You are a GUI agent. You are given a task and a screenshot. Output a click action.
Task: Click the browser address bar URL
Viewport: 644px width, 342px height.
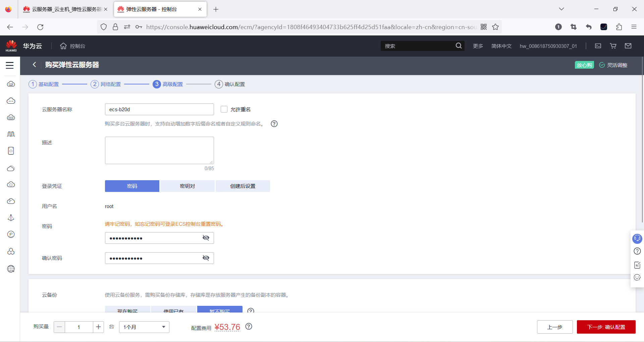[311, 27]
